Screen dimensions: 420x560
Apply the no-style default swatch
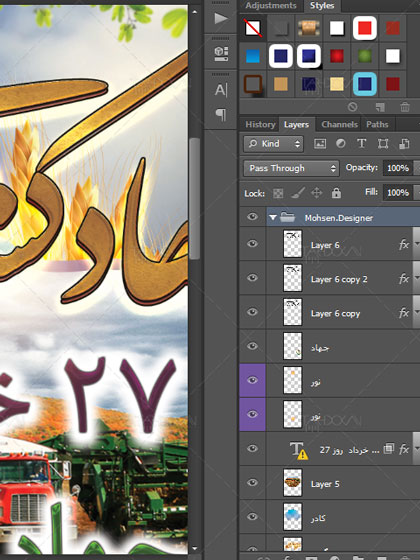click(253, 28)
